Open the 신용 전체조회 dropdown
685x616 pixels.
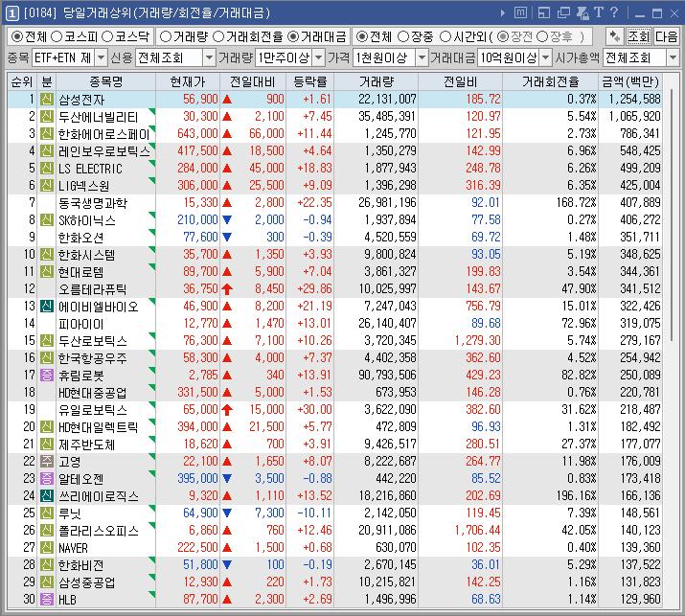[210, 57]
